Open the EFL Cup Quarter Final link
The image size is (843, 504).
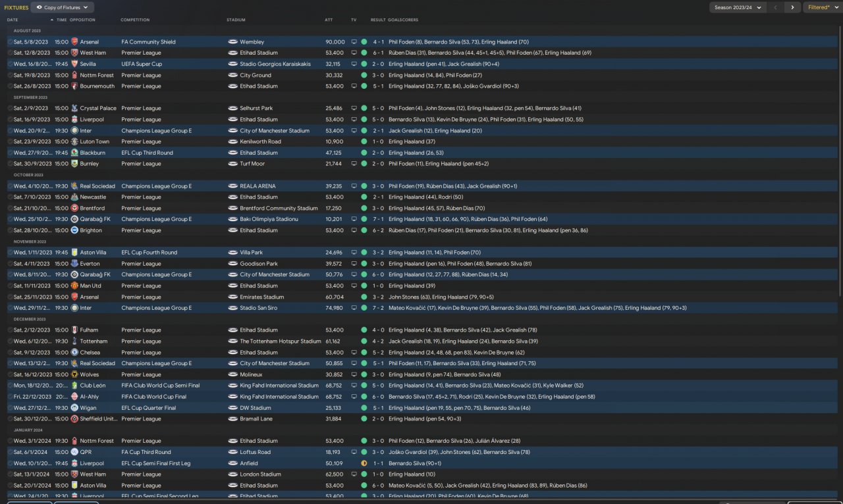click(150, 408)
